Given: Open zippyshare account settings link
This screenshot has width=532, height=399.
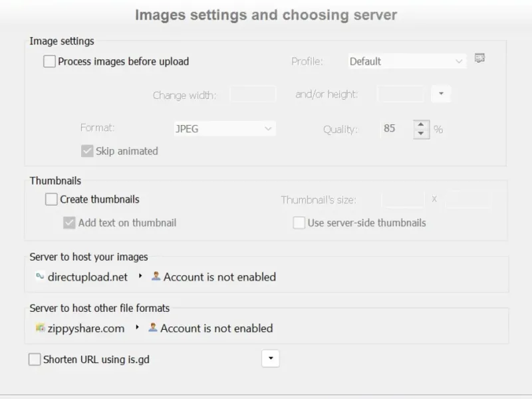Looking at the screenshot, I should 216,328.
